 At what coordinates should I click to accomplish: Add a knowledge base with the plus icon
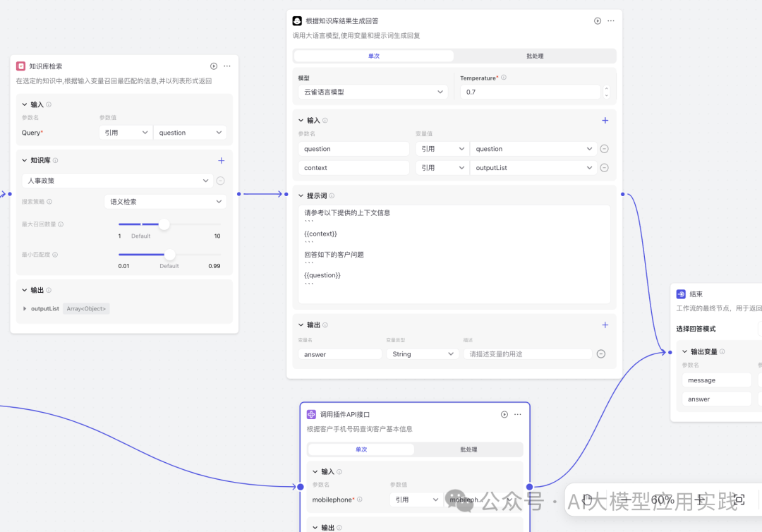tap(221, 161)
